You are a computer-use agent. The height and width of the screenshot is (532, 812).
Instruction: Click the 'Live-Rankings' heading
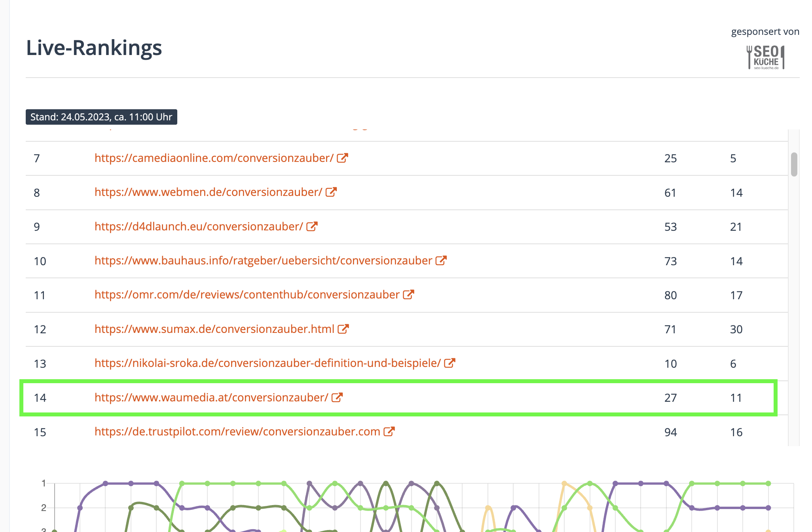[x=94, y=48]
